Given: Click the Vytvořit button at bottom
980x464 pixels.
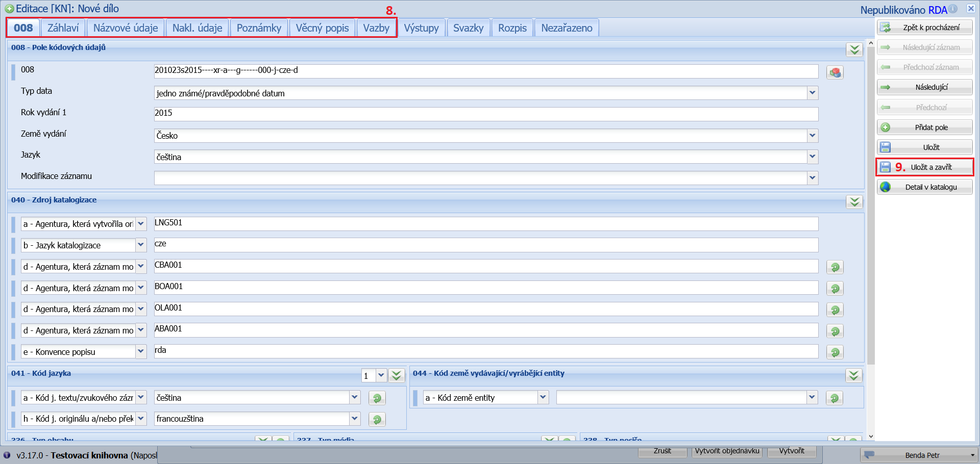Looking at the screenshot, I should pos(792,451).
